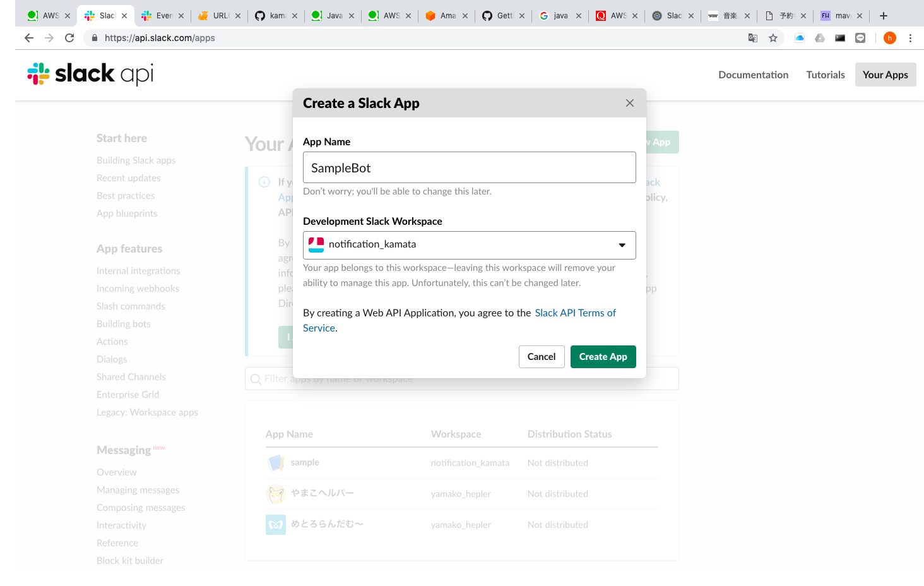The width and height of the screenshot is (924, 586).
Task: Click the black terminal extension icon
Action: tap(840, 38)
